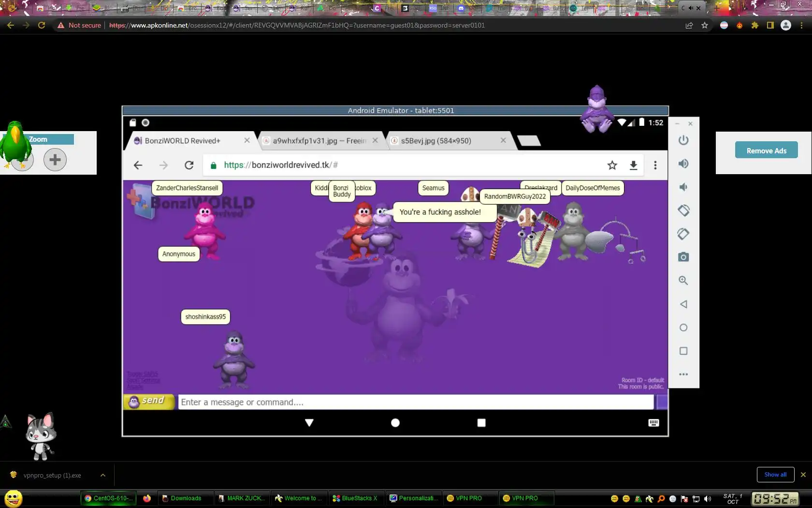Click the emulator side panel overview square
The width and height of the screenshot is (812, 508).
tap(683, 351)
